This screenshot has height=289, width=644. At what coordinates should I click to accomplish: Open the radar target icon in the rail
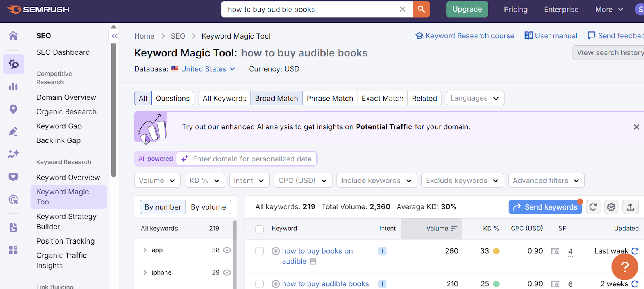pyautogui.click(x=13, y=199)
